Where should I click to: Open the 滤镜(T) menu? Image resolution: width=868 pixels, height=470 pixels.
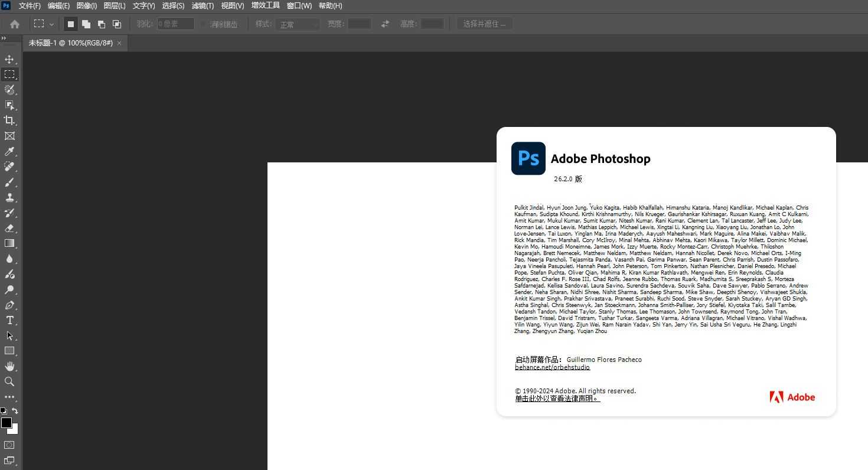(x=203, y=6)
